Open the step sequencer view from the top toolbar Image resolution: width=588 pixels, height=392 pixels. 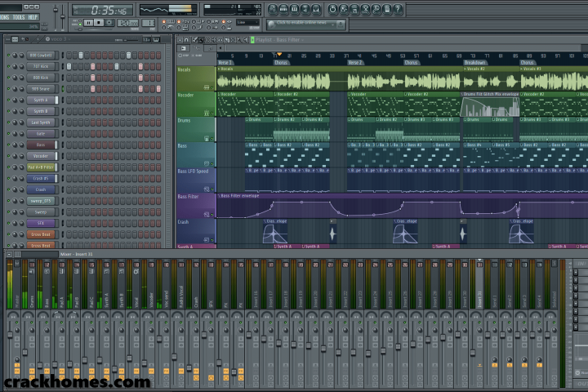pyautogui.click(x=283, y=9)
